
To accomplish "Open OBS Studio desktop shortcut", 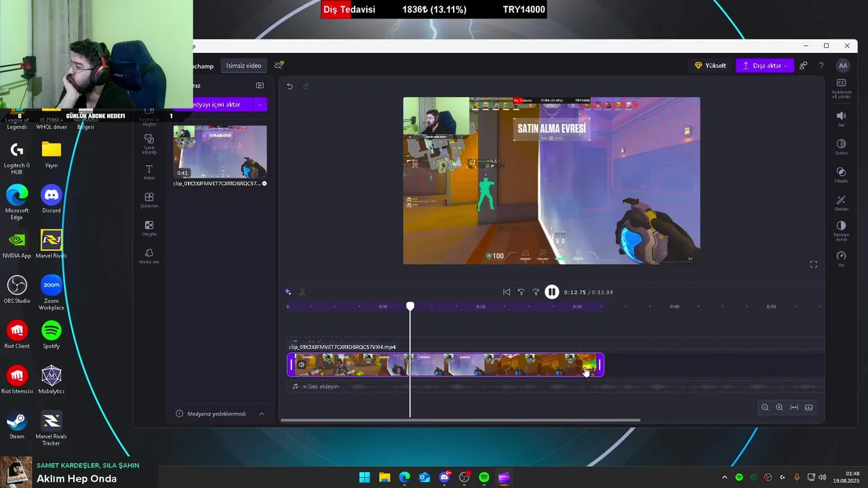I will coord(17,289).
